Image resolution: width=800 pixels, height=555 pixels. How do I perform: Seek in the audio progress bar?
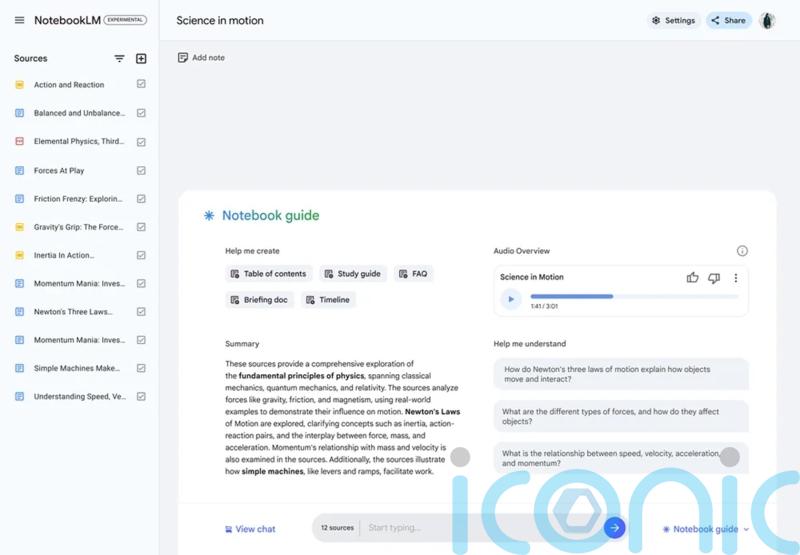[x=634, y=296]
